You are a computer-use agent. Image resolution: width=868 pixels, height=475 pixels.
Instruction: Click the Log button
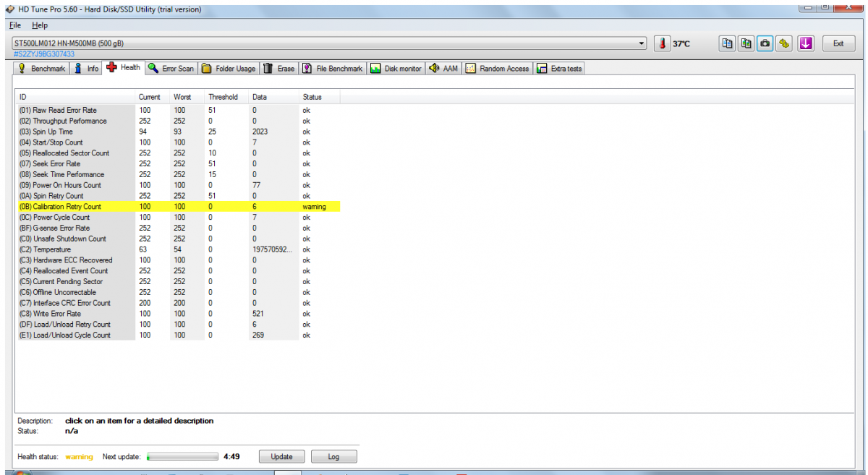333,456
